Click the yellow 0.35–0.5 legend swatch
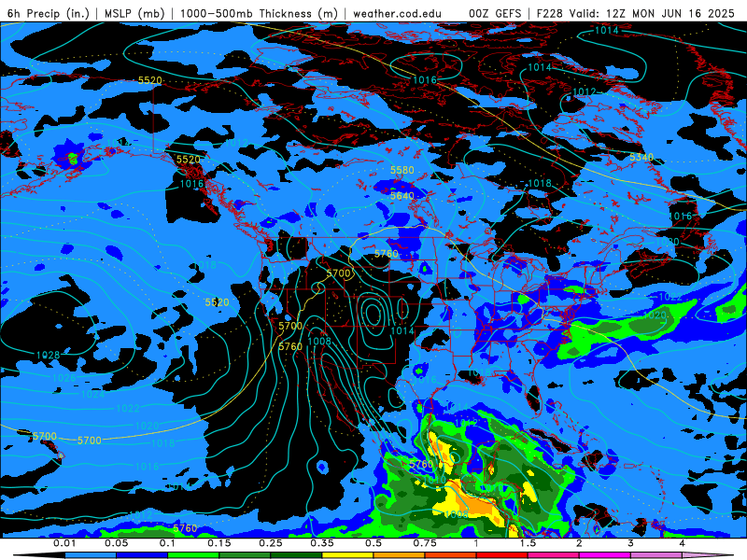Image resolution: width=747 pixels, height=560 pixels. coord(347,555)
